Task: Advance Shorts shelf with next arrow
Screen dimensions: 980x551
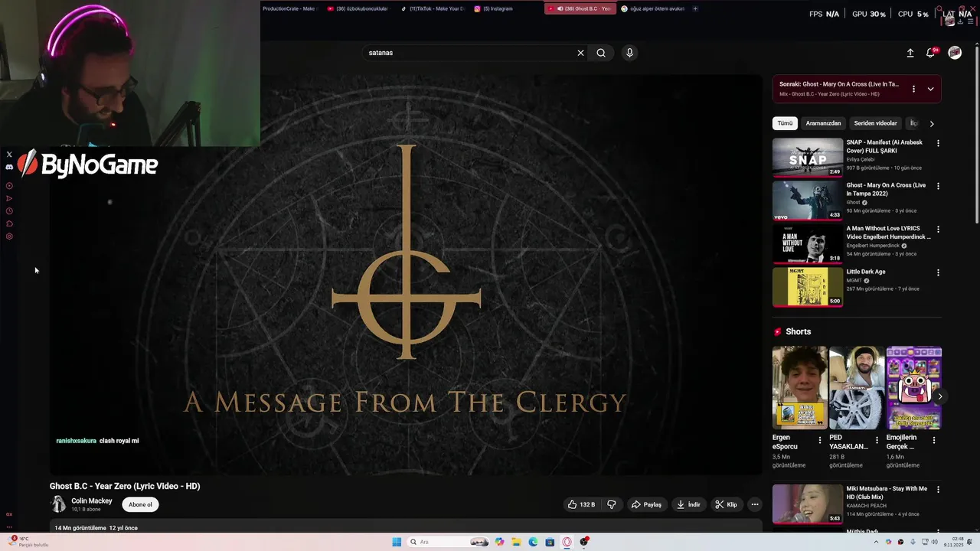Action: pos(939,396)
